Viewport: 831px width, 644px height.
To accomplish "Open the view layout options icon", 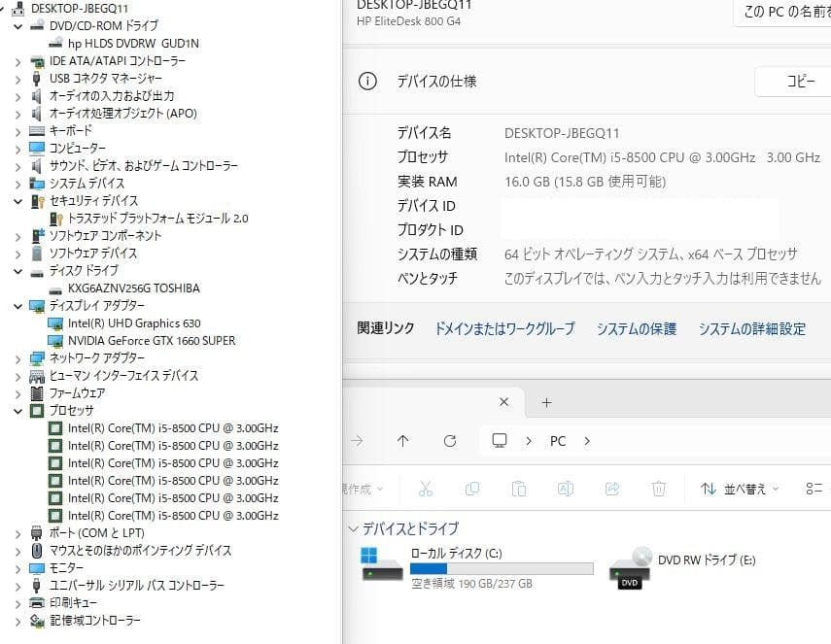I will click(814, 488).
